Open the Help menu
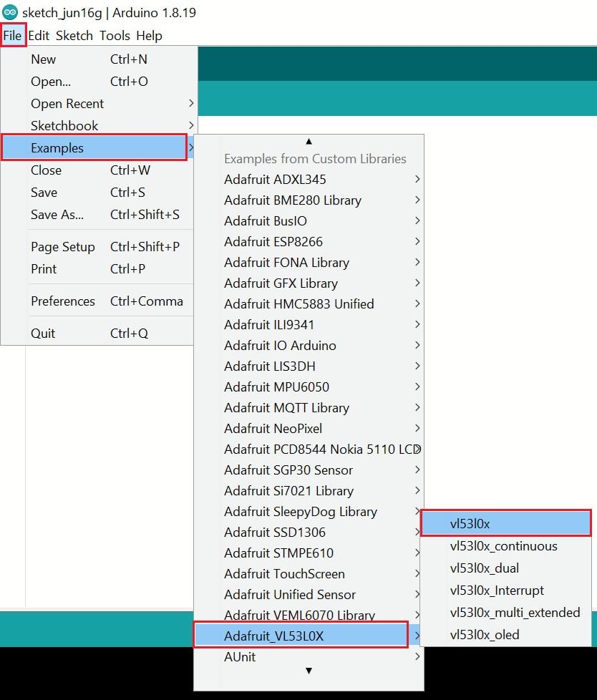 [149, 36]
